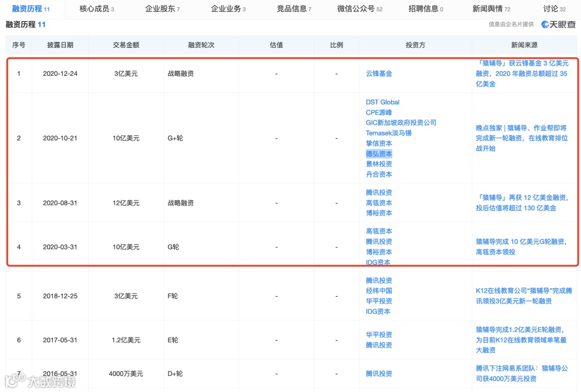Open investor link 云锋基金
This screenshot has height=392, width=581.
379,73
